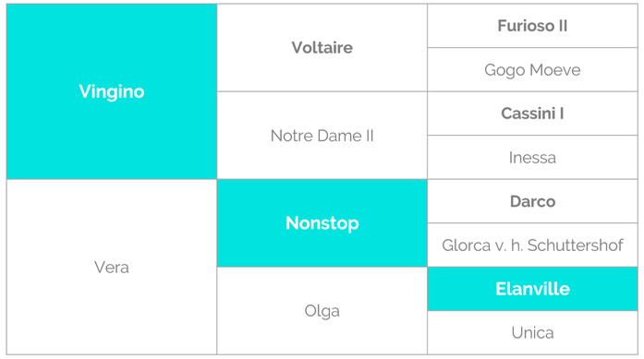644x359 pixels.
Task: Click the Darco entry
Action: click(x=532, y=201)
